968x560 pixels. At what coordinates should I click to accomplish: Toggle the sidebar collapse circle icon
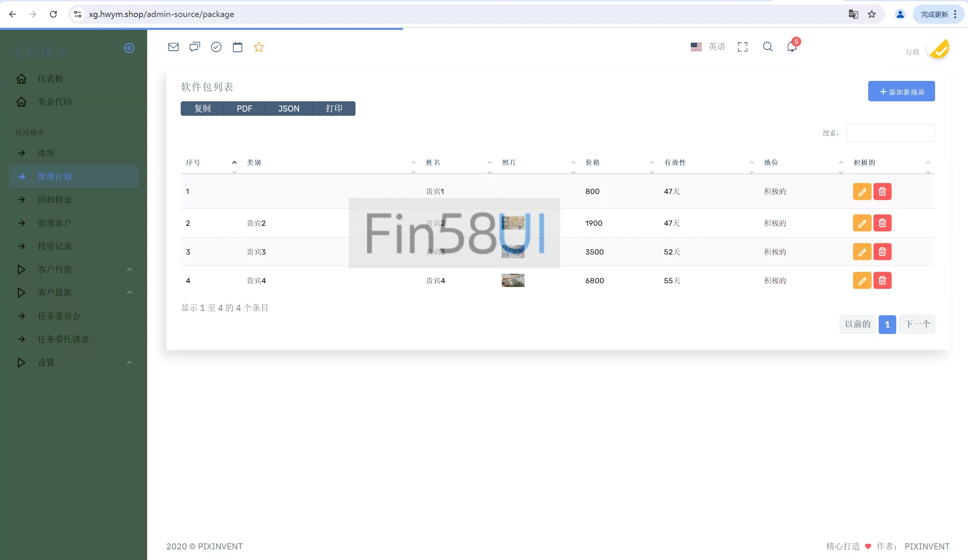129,48
